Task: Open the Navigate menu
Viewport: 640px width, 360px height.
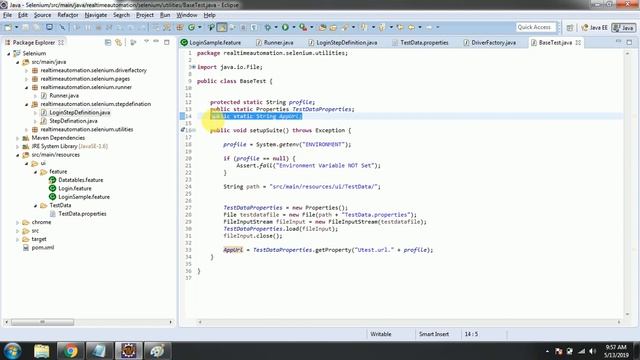Action: pyautogui.click(x=96, y=15)
